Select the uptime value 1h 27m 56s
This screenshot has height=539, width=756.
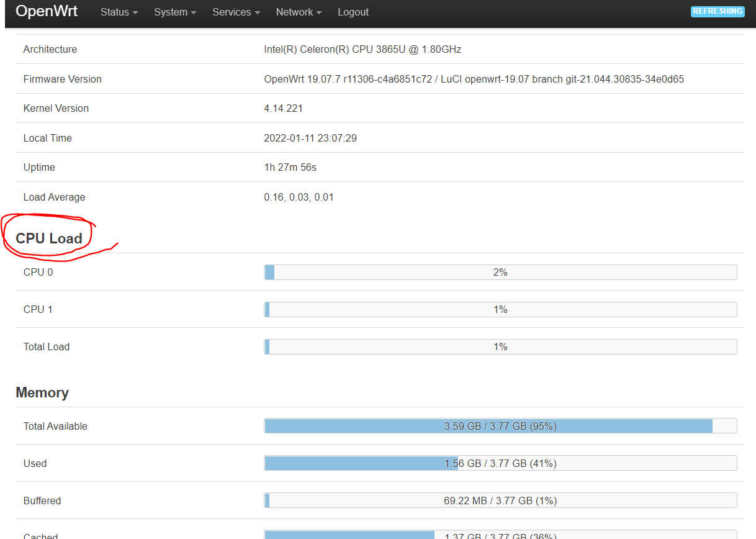[290, 167]
